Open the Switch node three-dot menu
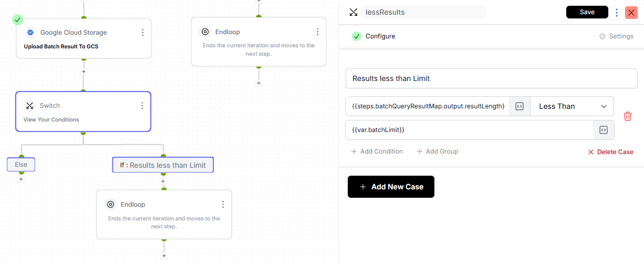 click(x=142, y=106)
